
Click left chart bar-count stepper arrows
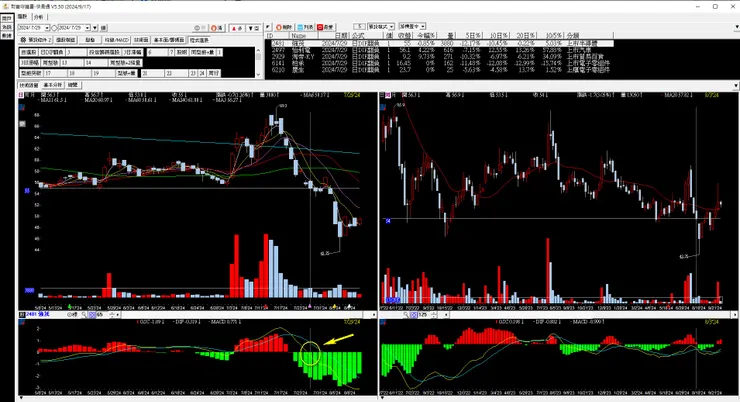tap(111, 314)
